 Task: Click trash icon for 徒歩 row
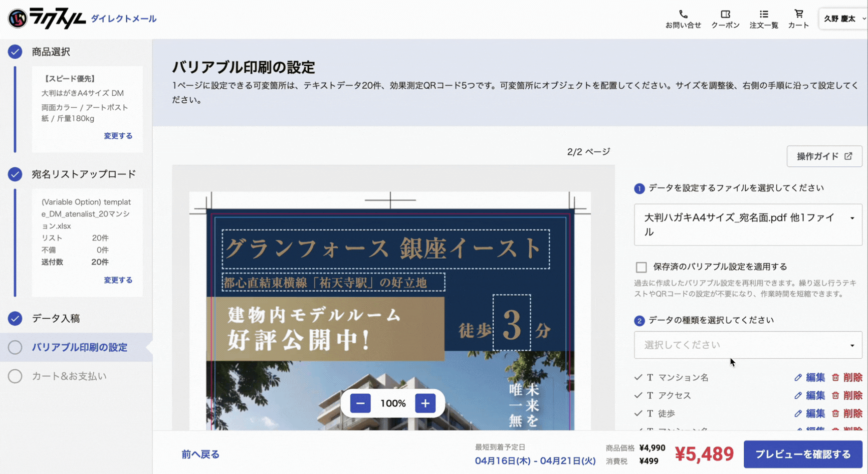(835, 413)
